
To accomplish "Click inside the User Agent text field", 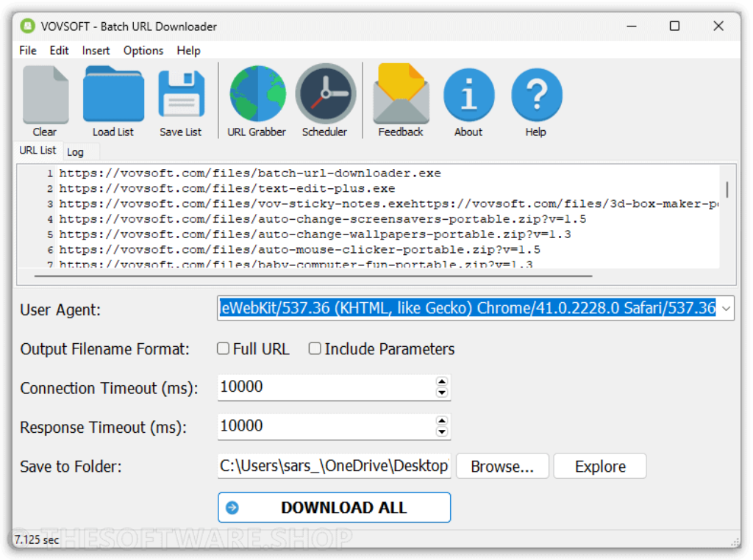I will coord(467,308).
